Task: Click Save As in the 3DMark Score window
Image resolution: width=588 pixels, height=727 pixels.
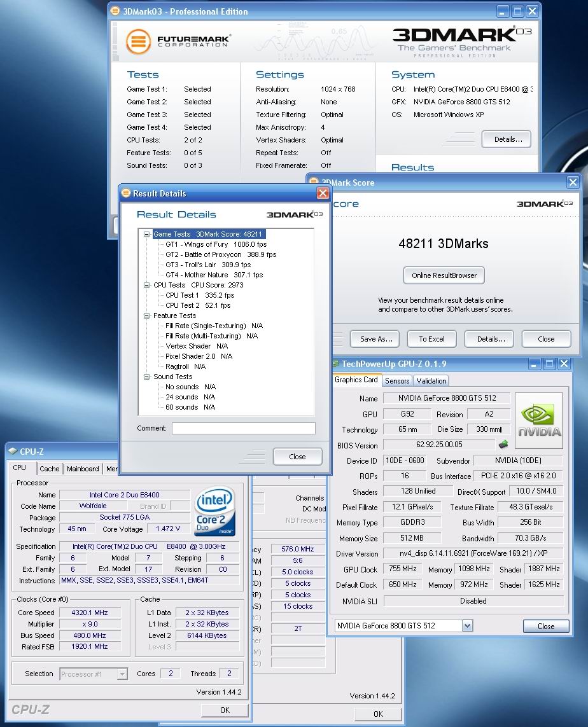Action: tap(376, 339)
